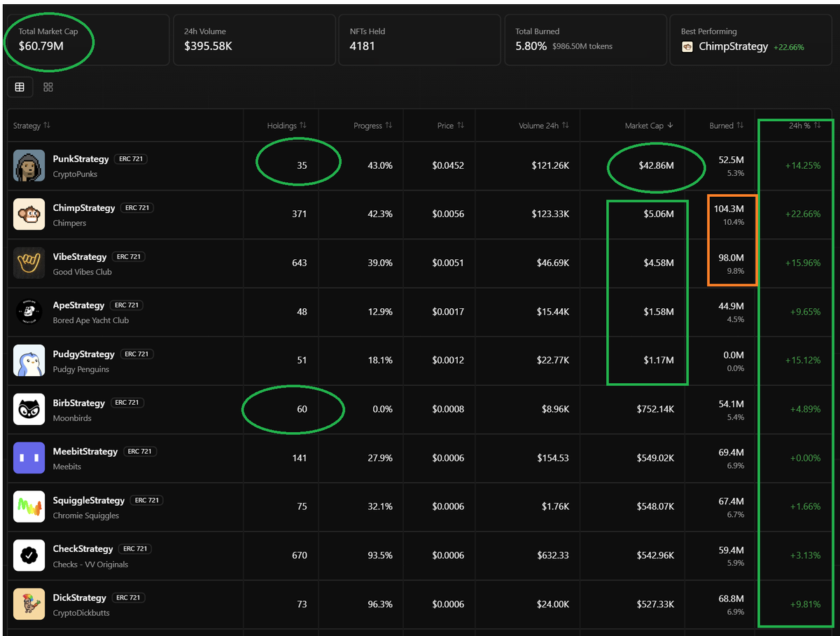Click the ChimpStrategy icon in Best Performing card
Image resolution: width=840 pixels, height=636 pixels.
coord(688,46)
